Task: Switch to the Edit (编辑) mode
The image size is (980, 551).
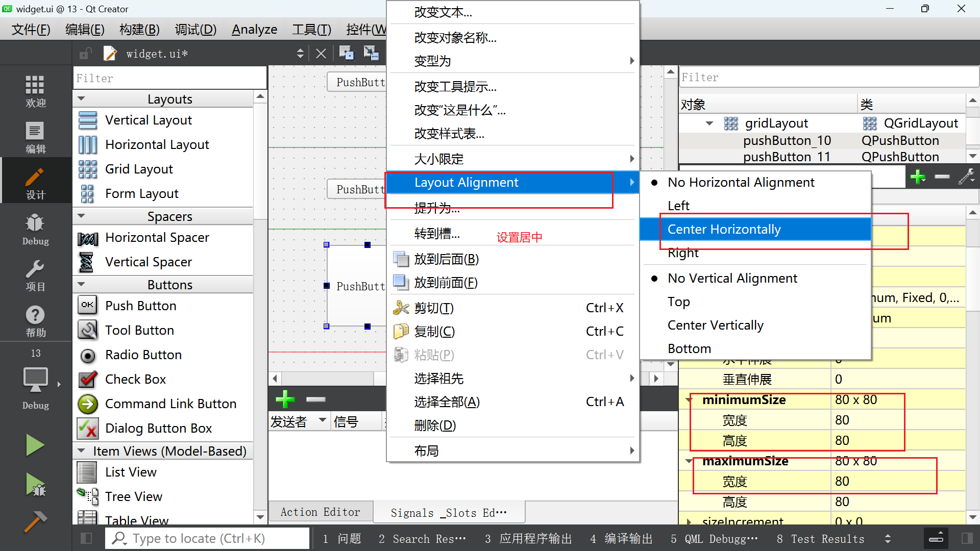Action: pos(35,137)
